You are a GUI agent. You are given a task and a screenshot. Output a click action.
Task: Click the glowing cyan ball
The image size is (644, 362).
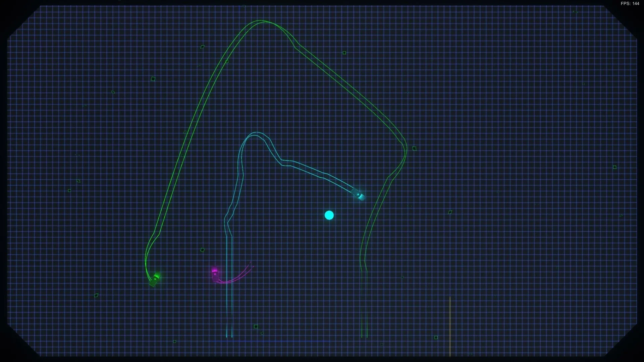pyautogui.click(x=329, y=215)
